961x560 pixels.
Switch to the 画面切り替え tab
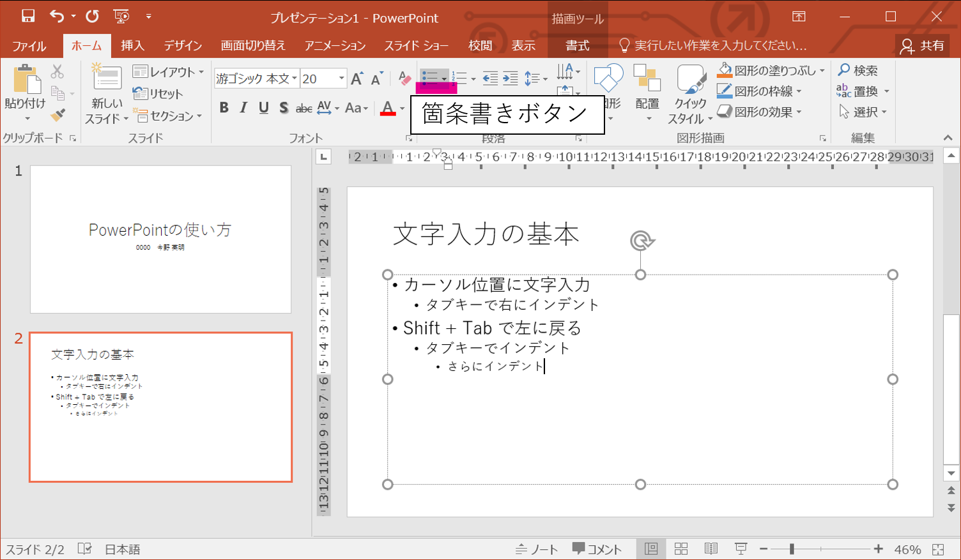(x=253, y=45)
